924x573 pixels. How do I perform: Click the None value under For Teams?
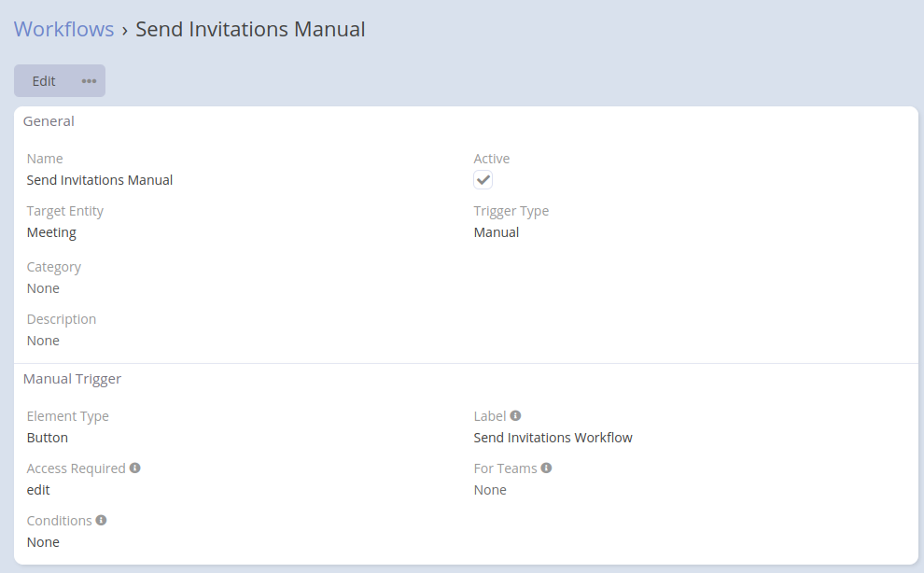tap(490, 490)
